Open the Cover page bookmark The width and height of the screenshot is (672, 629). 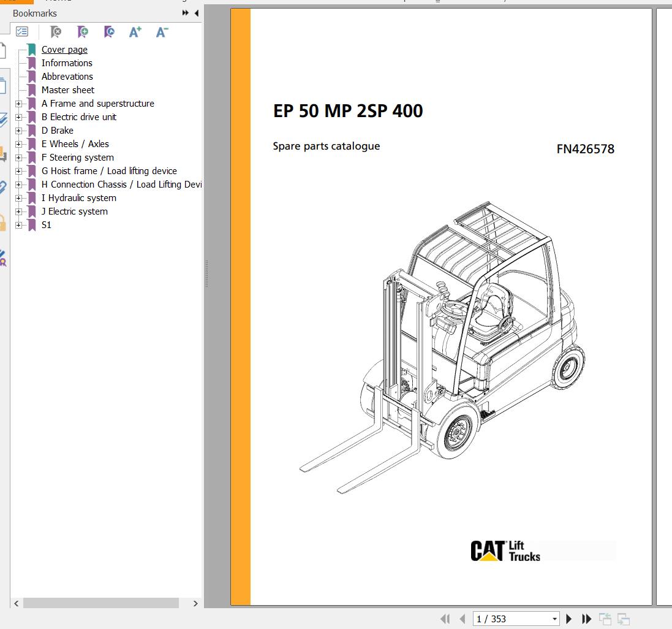pyautogui.click(x=64, y=50)
